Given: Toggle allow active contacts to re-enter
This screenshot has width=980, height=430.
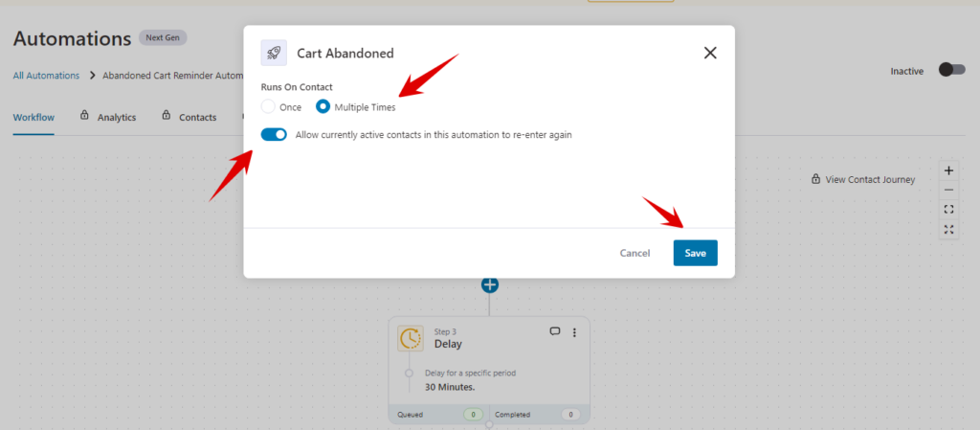Looking at the screenshot, I should tap(274, 134).
